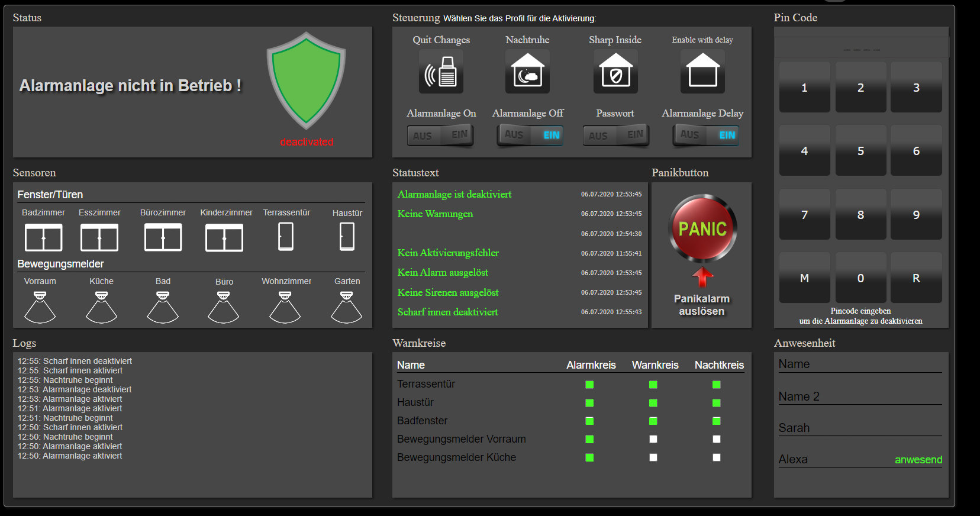Click the Wohnzimmer motion detector icon
980x516 pixels.
(285, 307)
